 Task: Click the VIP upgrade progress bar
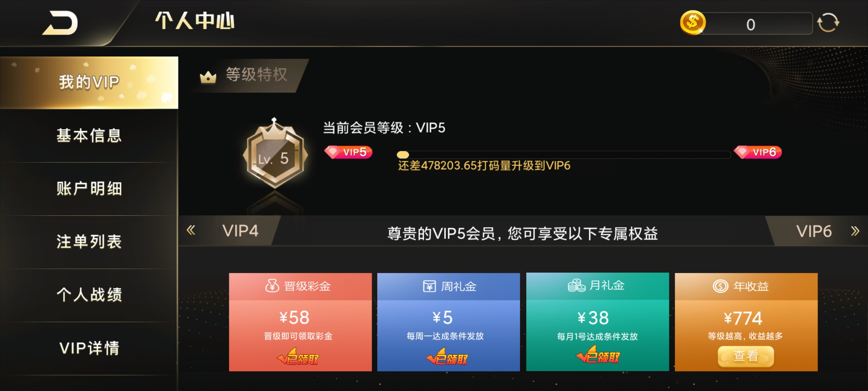click(564, 155)
